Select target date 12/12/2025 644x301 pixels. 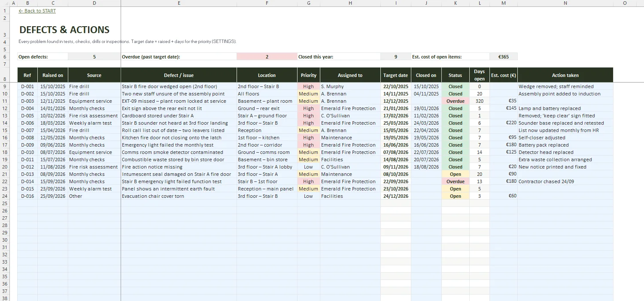[x=396, y=101]
